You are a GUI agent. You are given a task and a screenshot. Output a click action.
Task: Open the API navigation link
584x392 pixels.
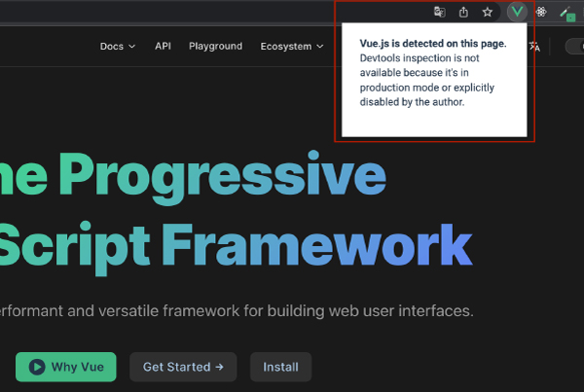coord(163,46)
